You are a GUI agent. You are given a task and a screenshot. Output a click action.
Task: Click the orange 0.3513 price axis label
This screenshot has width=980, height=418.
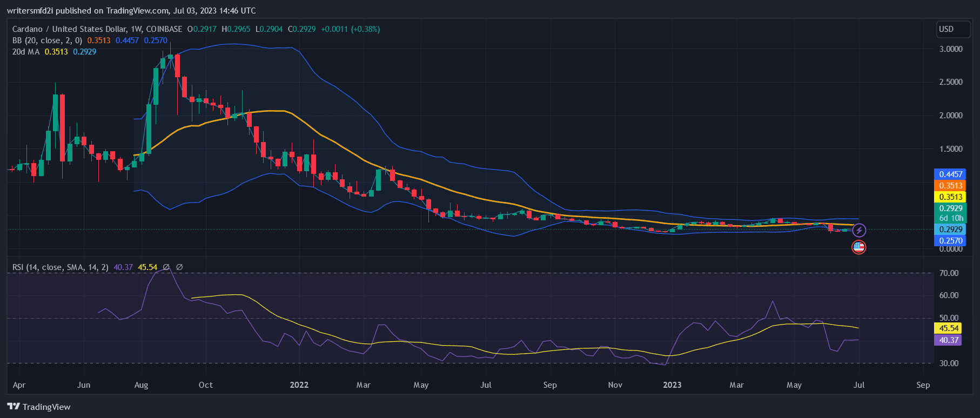(x=950, y=186)
